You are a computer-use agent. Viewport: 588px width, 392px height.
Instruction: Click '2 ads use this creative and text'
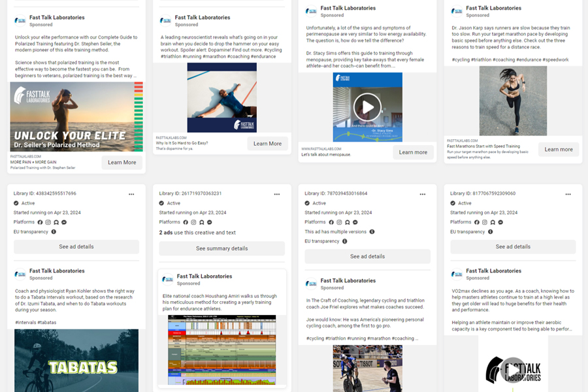(x=197, y=233)
